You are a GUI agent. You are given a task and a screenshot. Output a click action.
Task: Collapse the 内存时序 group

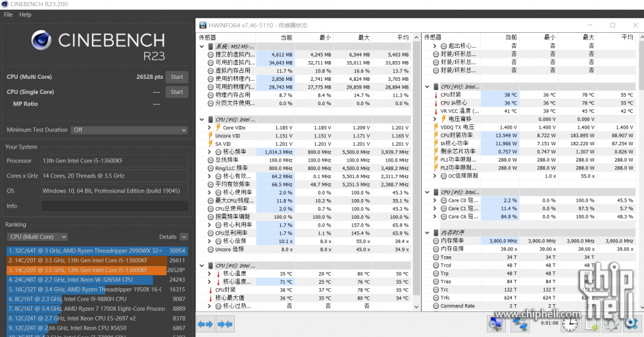tap(427, 233)
